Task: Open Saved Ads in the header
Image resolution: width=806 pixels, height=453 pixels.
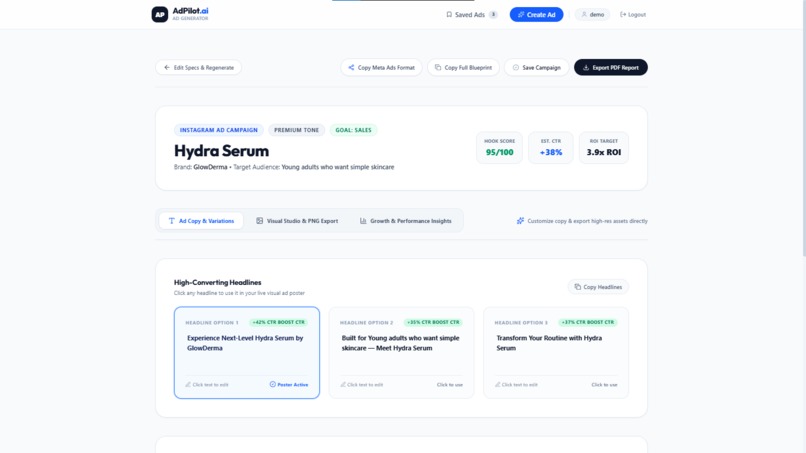Action: pyautogui.click(x=471, y=14)
